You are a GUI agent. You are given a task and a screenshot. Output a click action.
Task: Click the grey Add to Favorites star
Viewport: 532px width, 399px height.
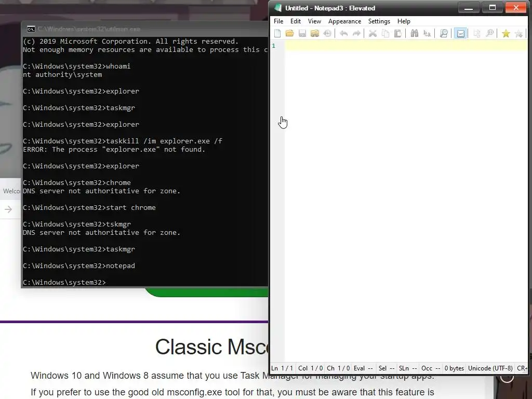(x=518, y=33)
